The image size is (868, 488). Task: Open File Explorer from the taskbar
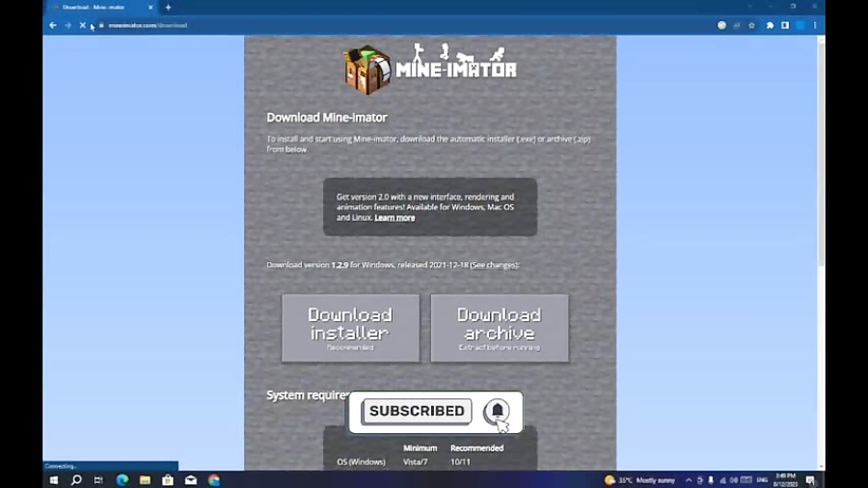point(145,479)
